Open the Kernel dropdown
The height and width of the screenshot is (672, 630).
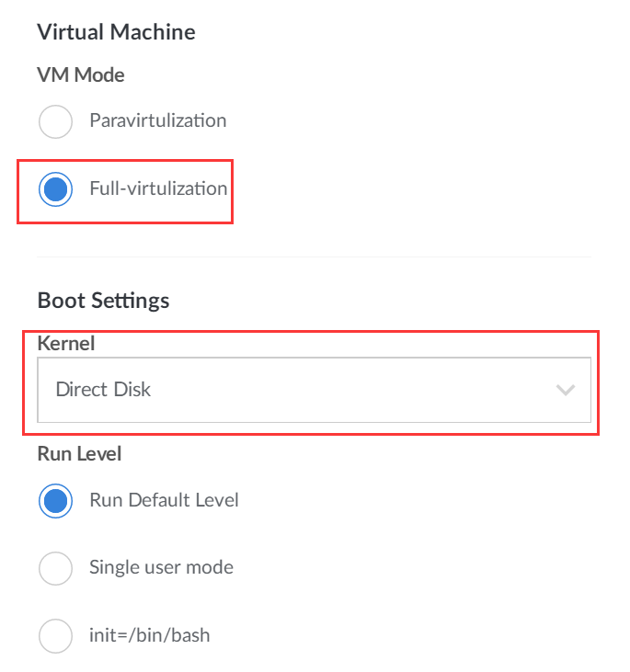coord(314,390)
